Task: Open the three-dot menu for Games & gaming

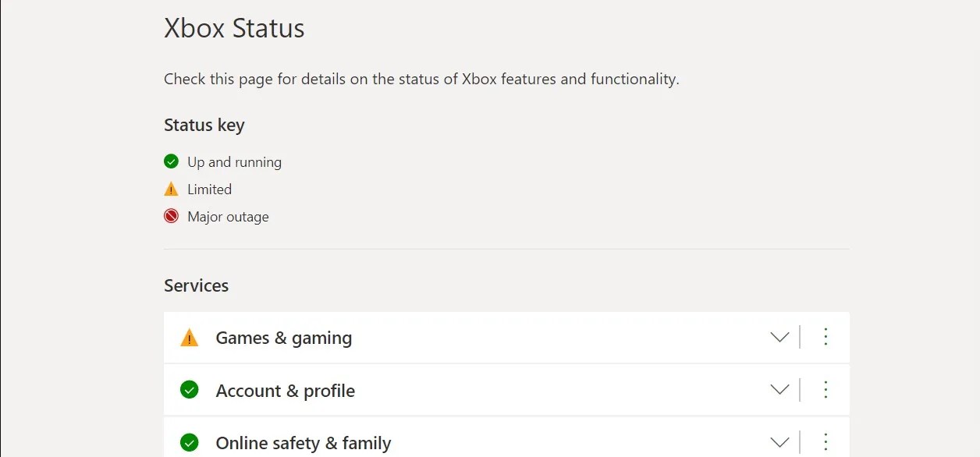Action: pyautogui.click(x=826, y=337)
